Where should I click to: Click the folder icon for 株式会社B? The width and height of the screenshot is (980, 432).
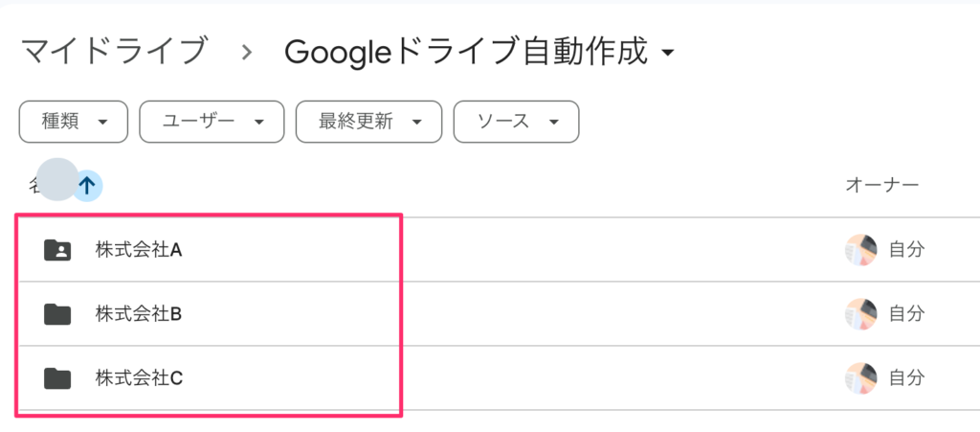[x=58, y=313]
